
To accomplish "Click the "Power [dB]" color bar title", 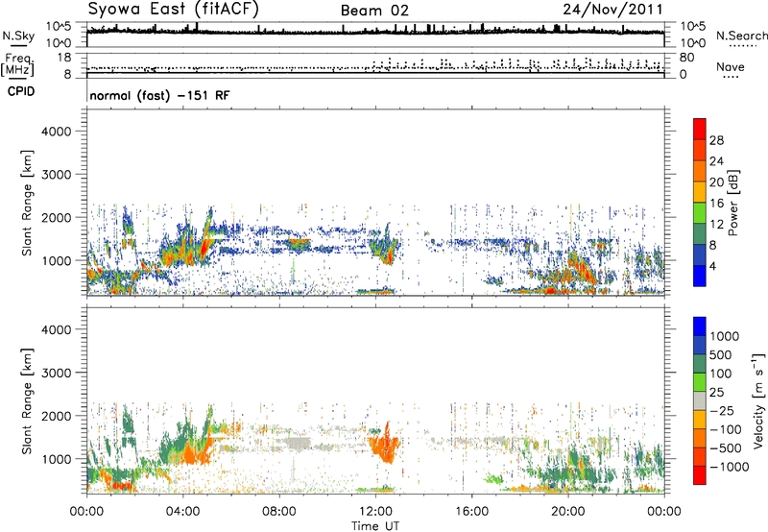I will tap(732, 204).
